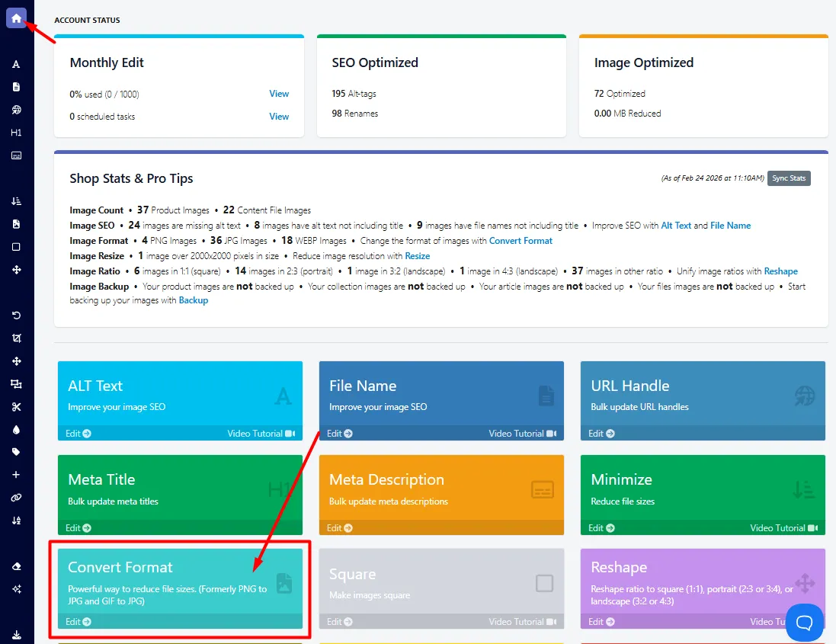
Task: Open the chat support bubble
Action: point(804,622)
